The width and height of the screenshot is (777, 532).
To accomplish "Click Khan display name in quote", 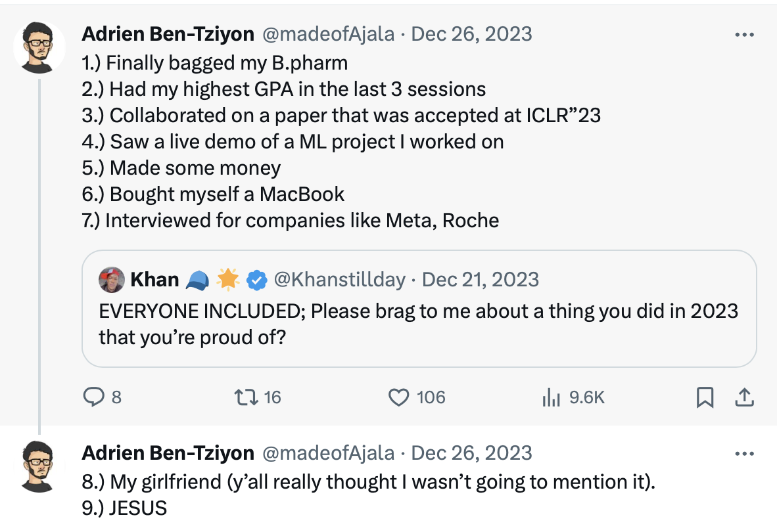I will (155, 280).
